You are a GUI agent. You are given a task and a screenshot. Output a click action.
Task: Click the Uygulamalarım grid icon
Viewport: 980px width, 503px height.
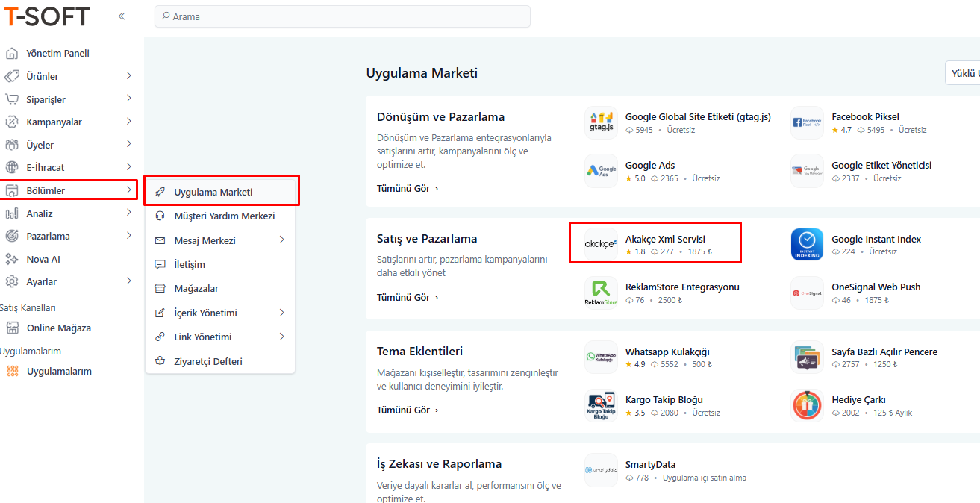[x=12, y=371]
